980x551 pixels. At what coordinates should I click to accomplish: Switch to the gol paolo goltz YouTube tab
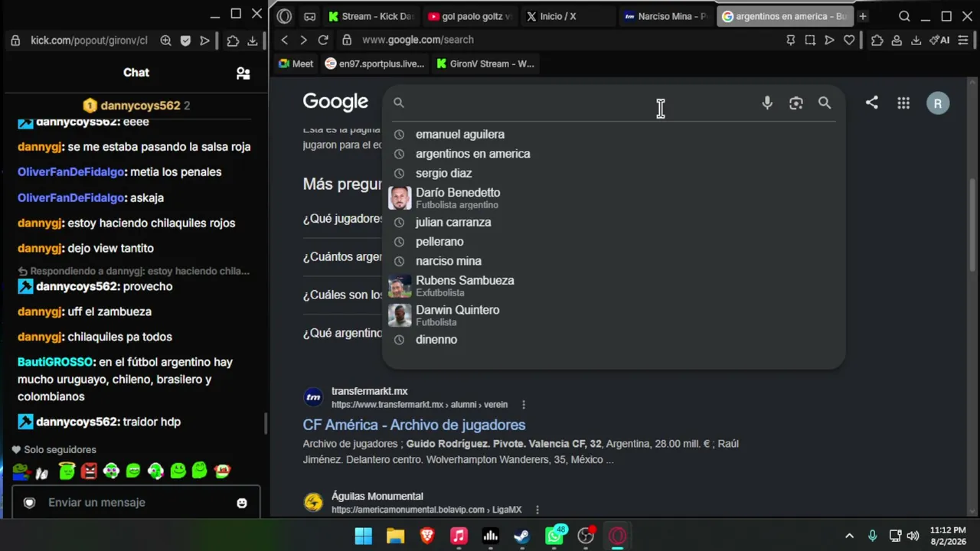pyautogui.click(x=470, y=16)
